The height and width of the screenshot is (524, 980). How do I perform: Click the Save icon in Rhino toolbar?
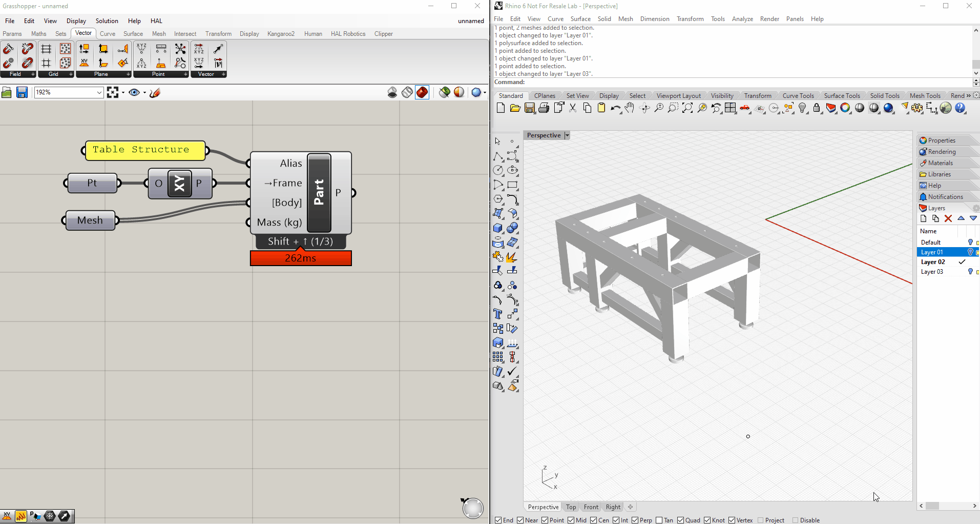(530, 108)
